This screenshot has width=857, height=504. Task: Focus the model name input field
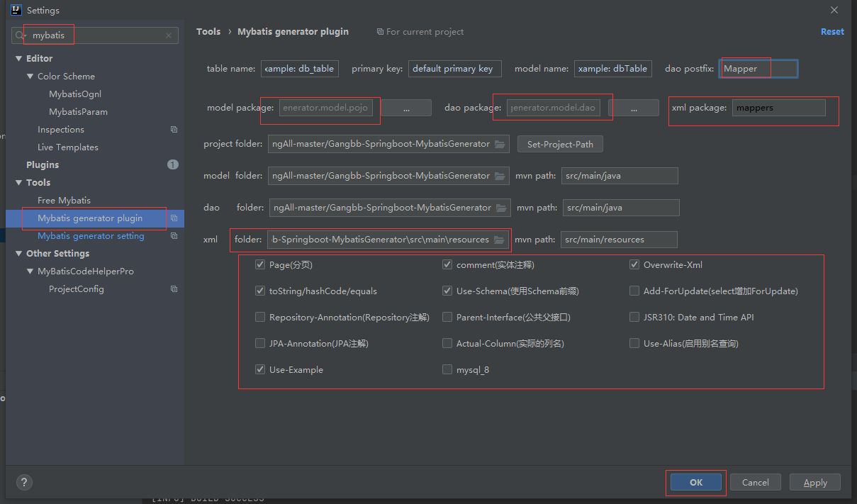pos(613,69)
